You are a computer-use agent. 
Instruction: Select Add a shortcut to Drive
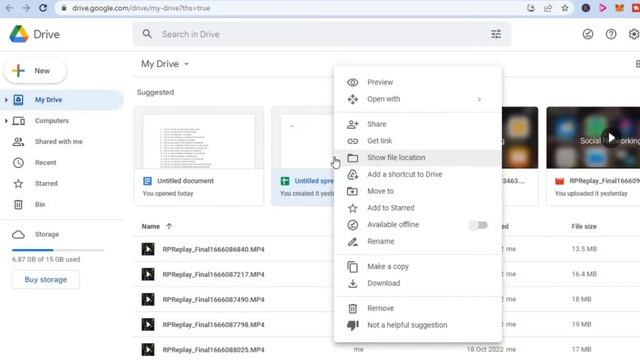click(418, 174)
